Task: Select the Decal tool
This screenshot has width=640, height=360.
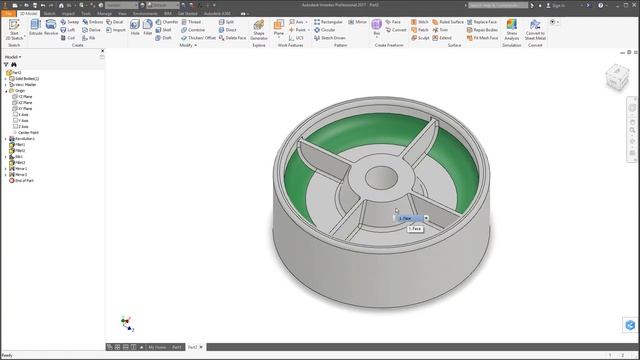Action: coord(115,22)
